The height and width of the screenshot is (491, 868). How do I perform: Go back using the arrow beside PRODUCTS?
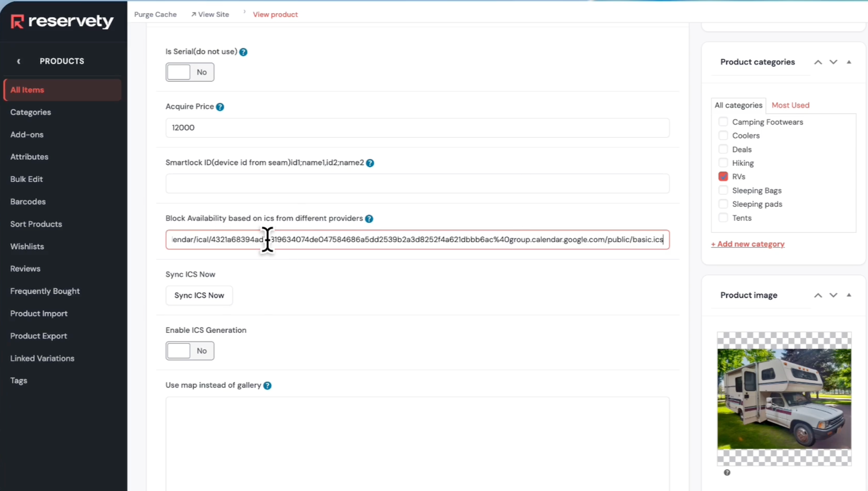(x=19, y=61)
